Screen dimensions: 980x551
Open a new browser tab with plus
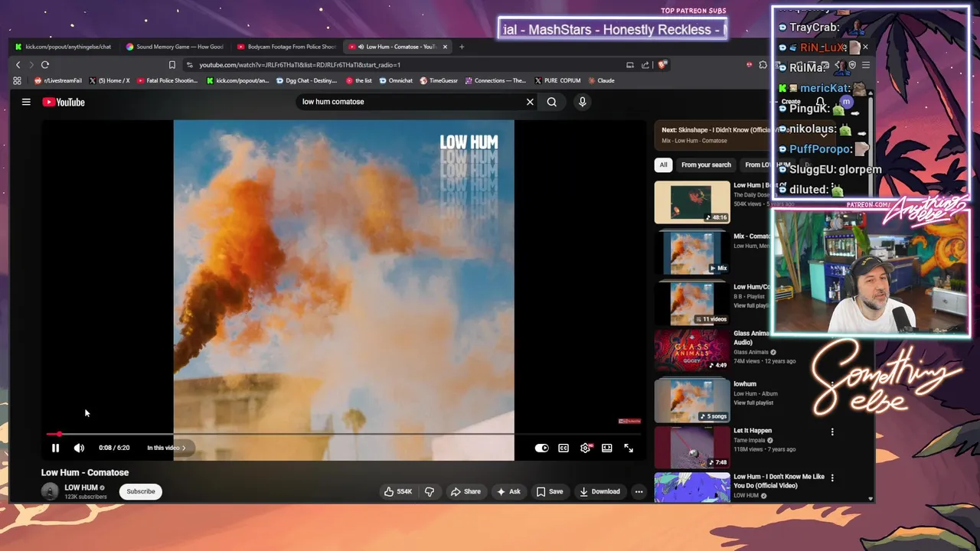pos(462,47)
